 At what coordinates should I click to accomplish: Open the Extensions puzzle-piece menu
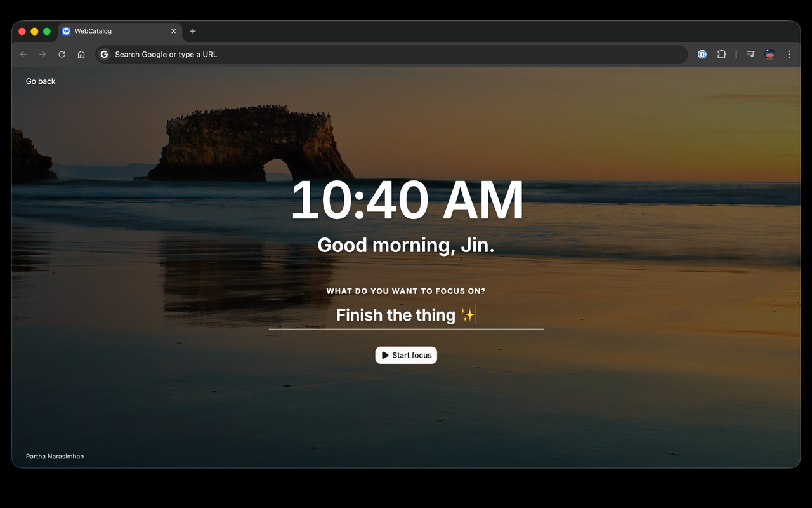point(721,55)
